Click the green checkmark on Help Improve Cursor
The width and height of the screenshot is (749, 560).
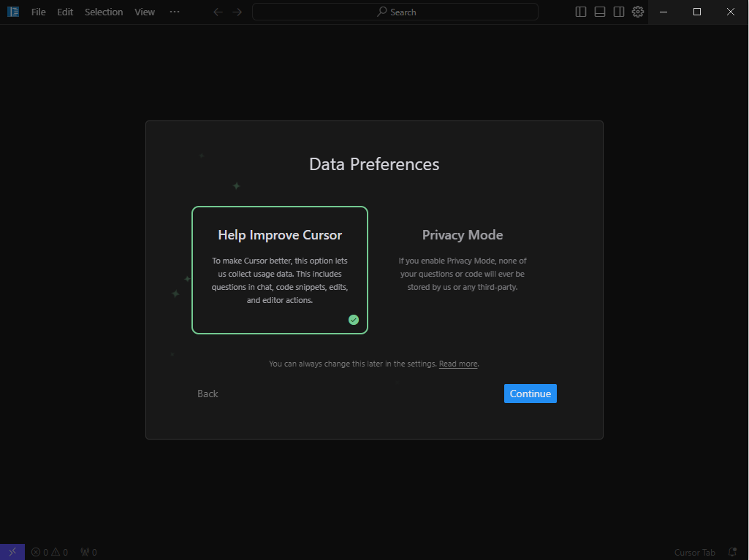[x=354, y=320]
